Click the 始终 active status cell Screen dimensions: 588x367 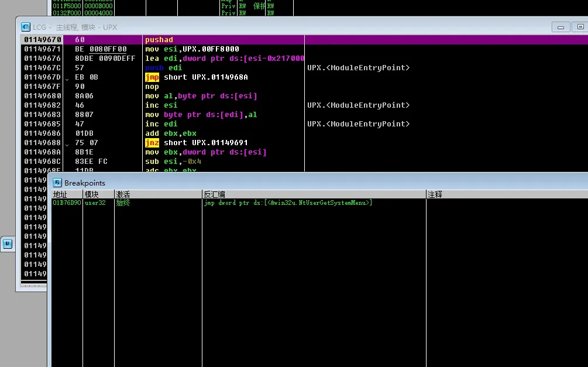(123, 203)
